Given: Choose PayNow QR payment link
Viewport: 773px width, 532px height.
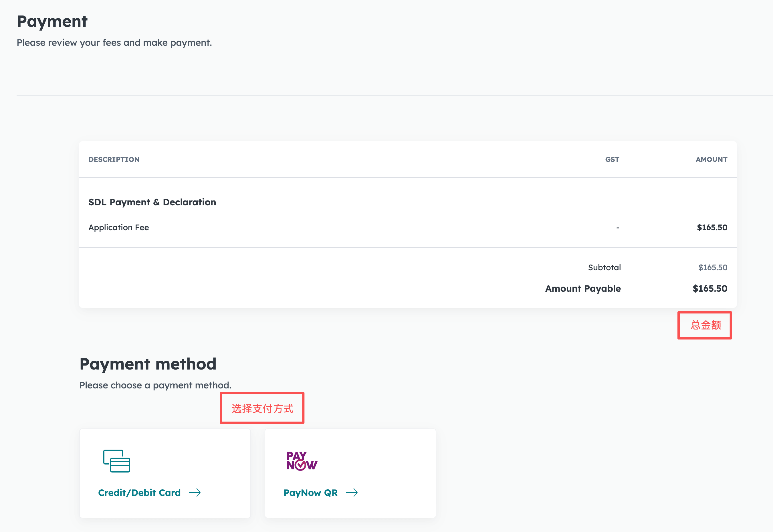Looking at the screenshot, I should [310, 493].
